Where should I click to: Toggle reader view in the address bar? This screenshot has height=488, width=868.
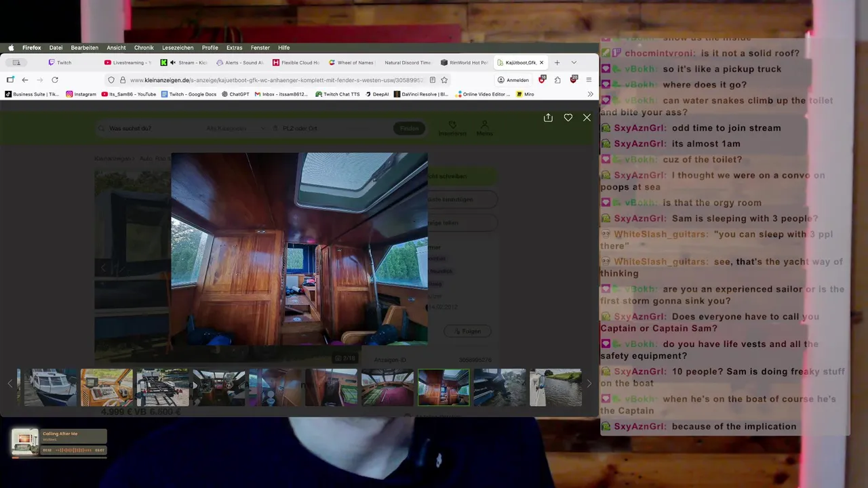433,80
